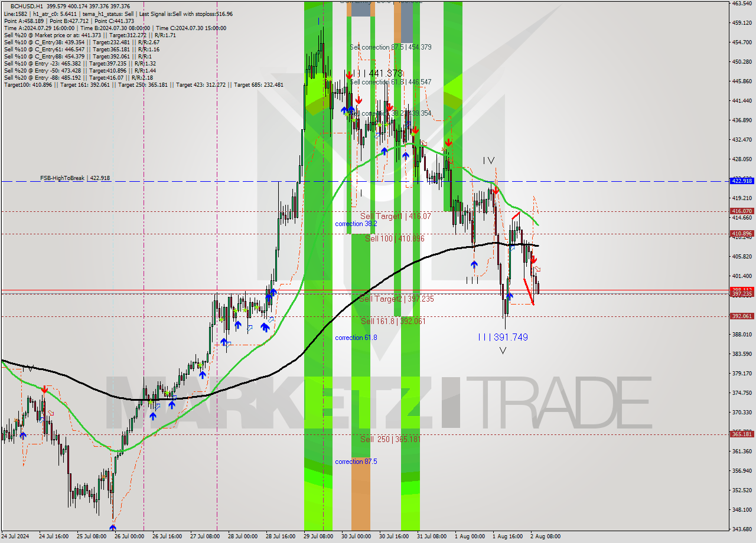Click the '24 Jul 16:00' time axis label
Image resolution: width=756 pixels, height=543 pixels.
click(53, 537)
